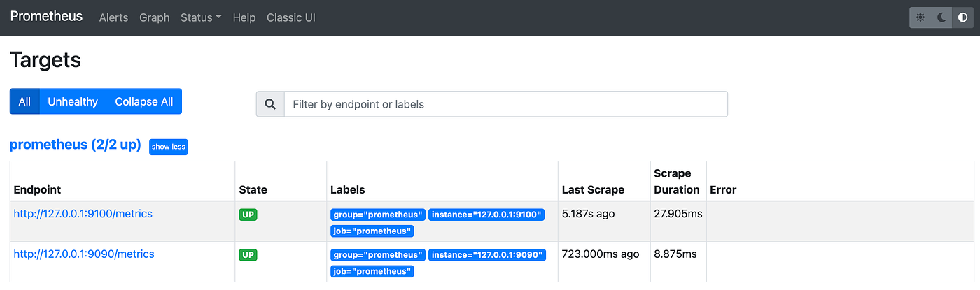Show only Unhealthy targets
Image resolution: width=980 pixels, height=290 pixels.
[x=73, y=101]
